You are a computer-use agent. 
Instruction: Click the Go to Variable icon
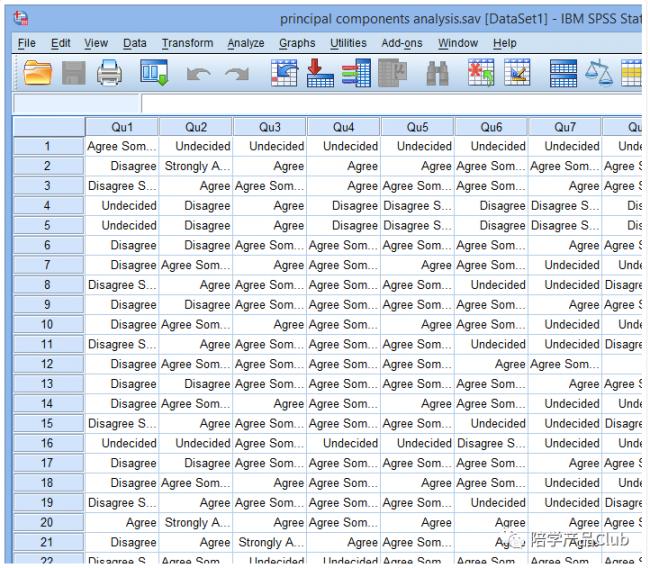(x=320, y=73)
